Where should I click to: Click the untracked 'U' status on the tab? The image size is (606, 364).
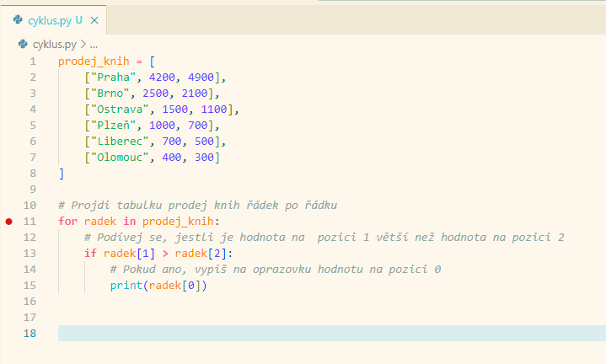pos(78,19)
